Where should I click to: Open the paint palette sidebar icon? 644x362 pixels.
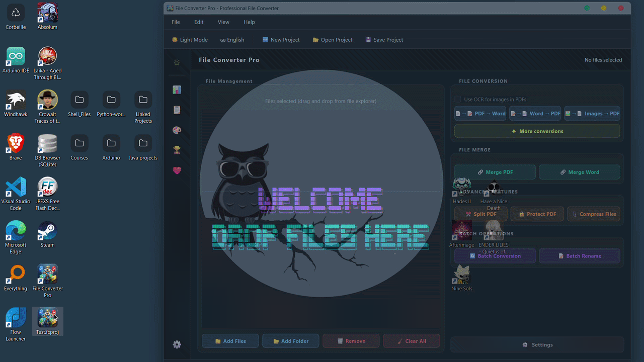point(177,130)
